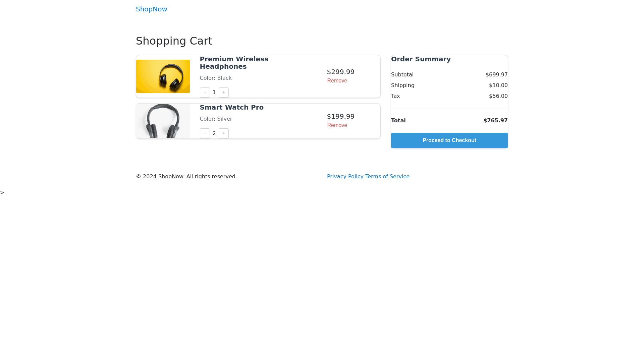This screenshot has height=362, width=644.
Task: Click the $299.99 headphones price
Action: pyautogui.click(x=340, y=72)
